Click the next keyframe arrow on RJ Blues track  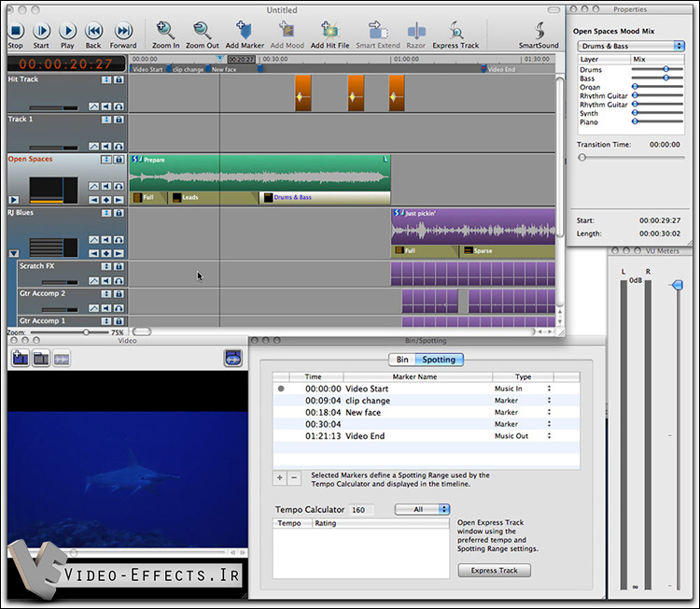119,253
